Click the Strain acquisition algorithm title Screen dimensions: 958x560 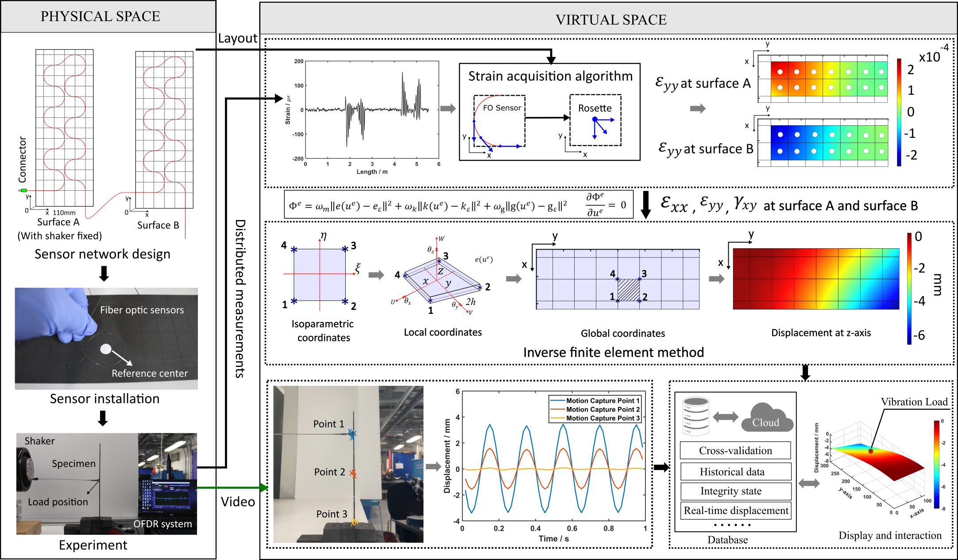(x=550, y=76)
